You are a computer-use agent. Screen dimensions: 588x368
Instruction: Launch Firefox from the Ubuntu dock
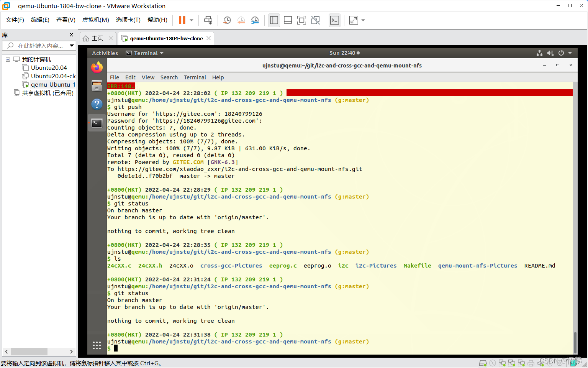click(x=97, y=67)
